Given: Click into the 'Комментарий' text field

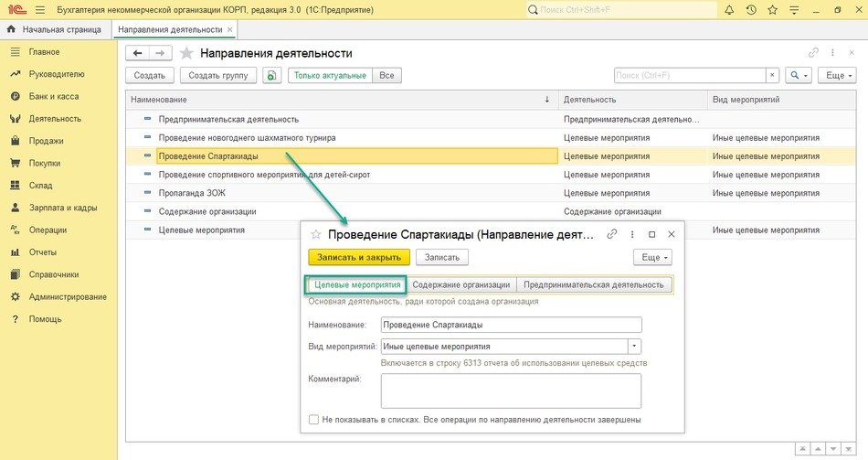Looking at the screenshot, I should [511, 390].
